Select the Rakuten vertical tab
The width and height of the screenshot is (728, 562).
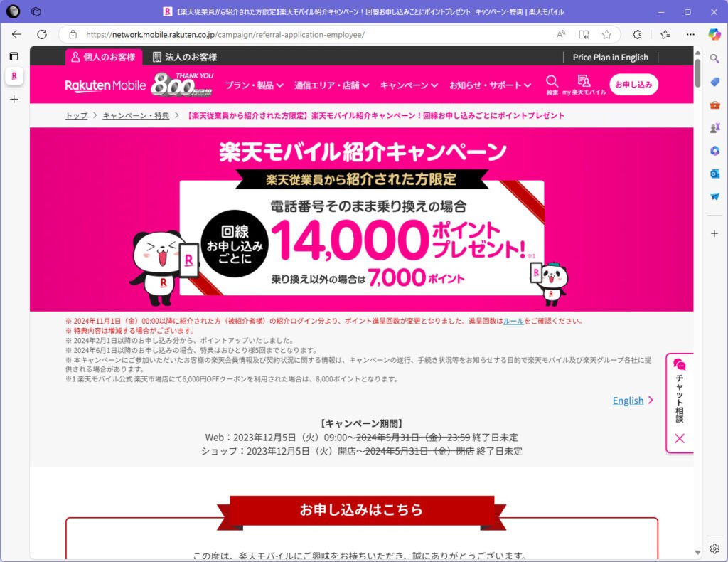coord(14,76)
